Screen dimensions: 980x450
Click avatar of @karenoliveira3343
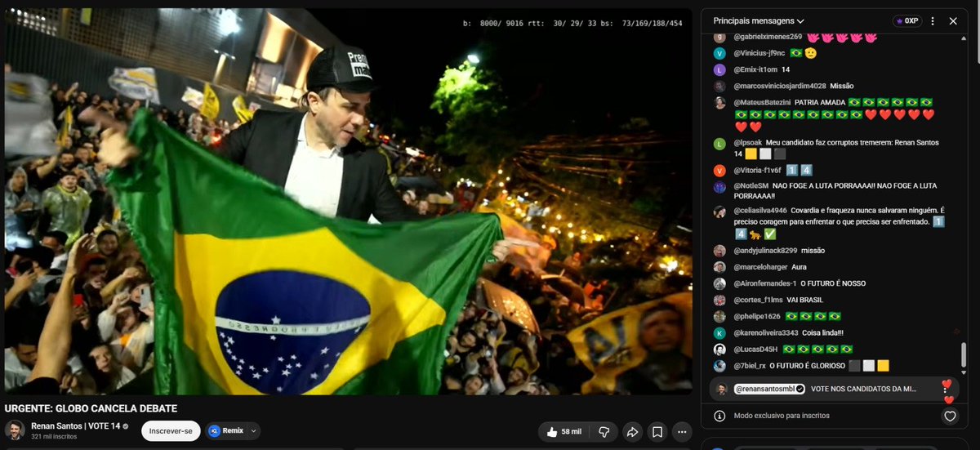pos(719,332)
